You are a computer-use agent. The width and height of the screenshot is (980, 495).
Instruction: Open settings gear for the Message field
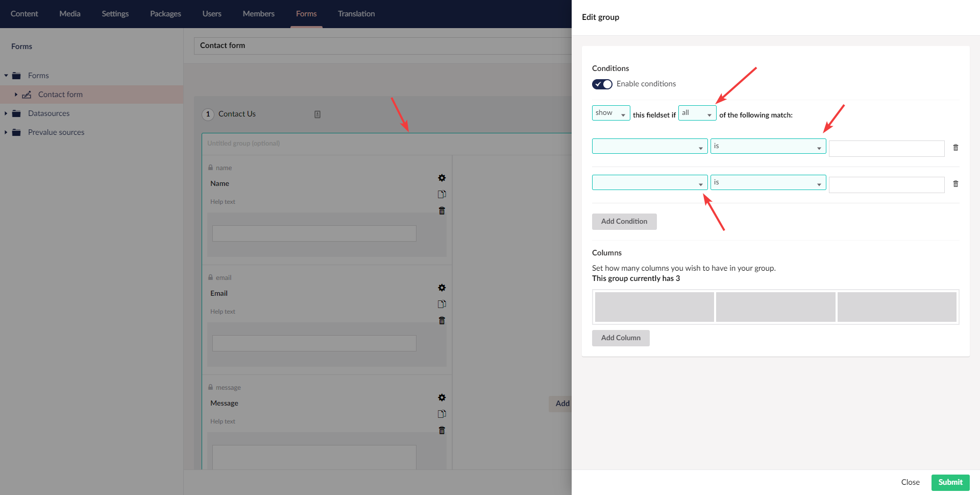(442, 397)
